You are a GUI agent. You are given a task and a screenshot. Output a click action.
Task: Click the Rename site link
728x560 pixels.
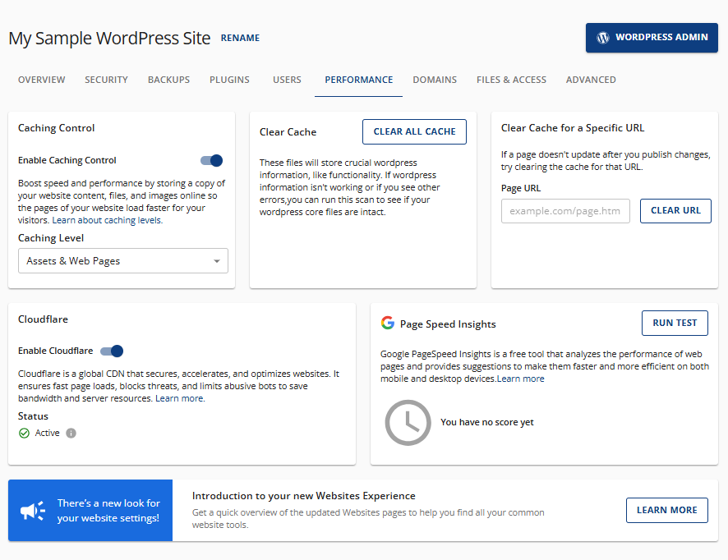(x=240, y=38)
